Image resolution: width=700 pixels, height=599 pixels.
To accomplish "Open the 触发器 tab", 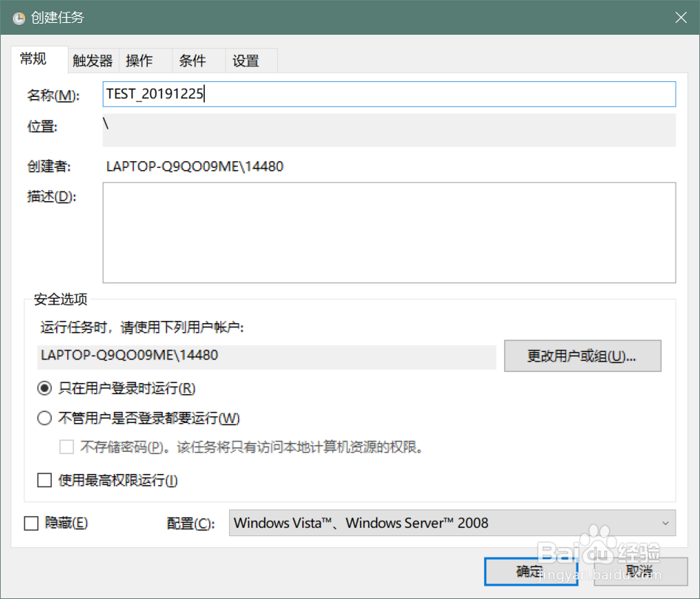I will click(93, 61).
